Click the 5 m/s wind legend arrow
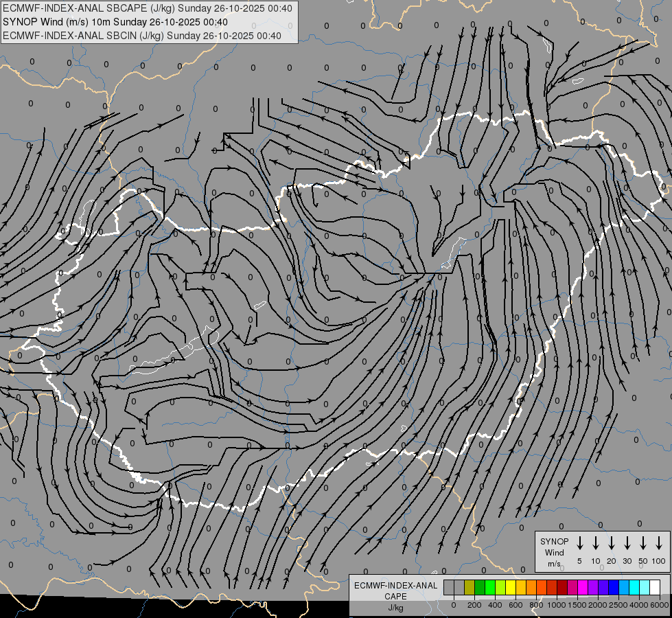Viewport: 672px width, 618px height. pyautogui.click(x=580, y=543)
